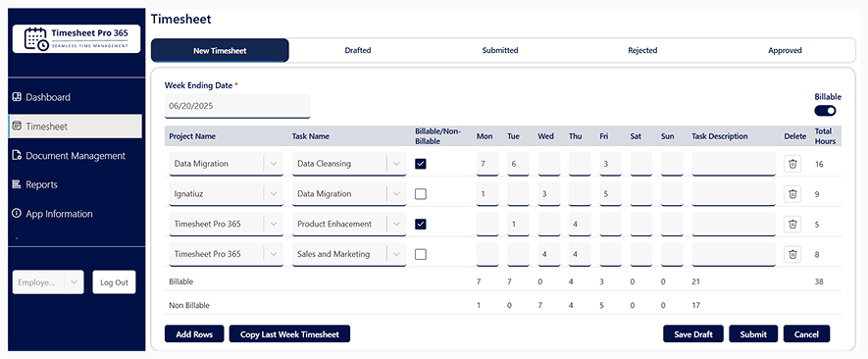This screenshot has height=359, width=868.
Task: Check billable box for Sales and Marketing
Action: [x=421, y=254]
